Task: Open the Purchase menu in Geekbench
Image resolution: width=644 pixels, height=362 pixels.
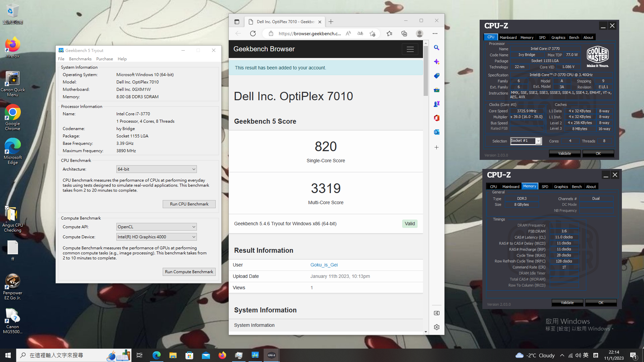Action: point(105,59)
